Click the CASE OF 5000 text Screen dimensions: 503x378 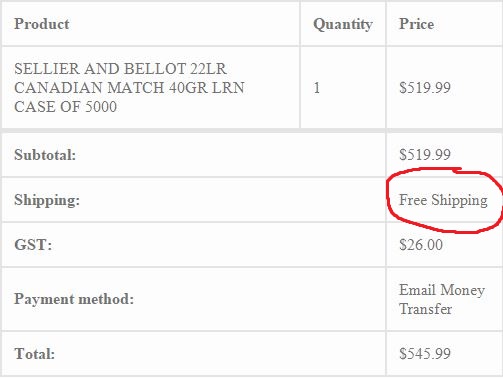[65, 107]
